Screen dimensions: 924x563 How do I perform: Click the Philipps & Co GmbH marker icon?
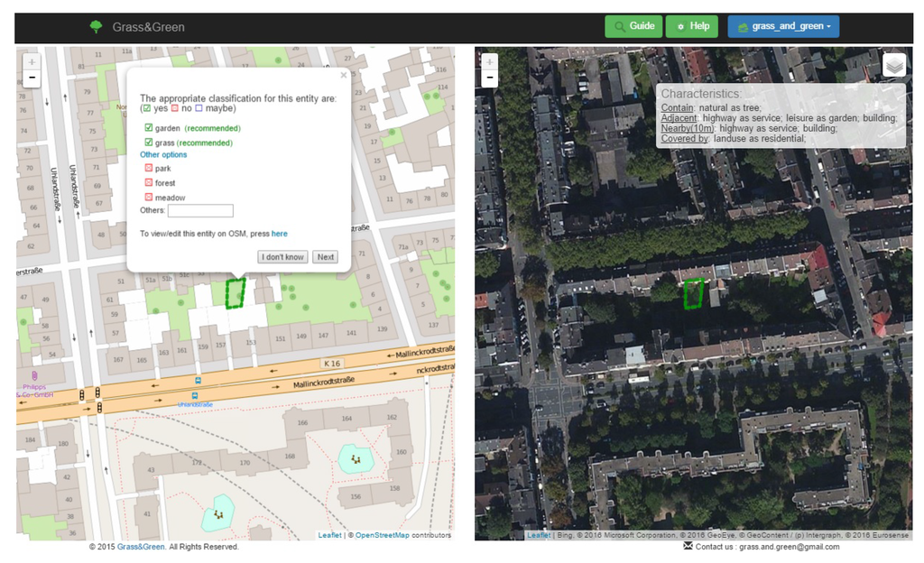(x=34, y=375)
